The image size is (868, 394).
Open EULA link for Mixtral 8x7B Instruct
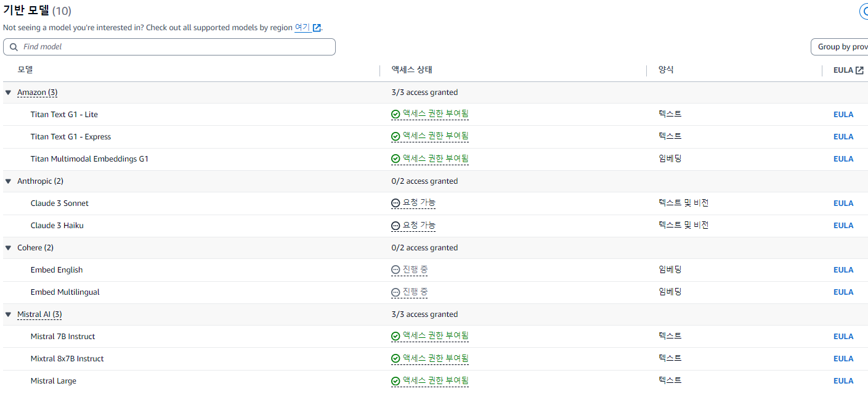pos(843,359)
